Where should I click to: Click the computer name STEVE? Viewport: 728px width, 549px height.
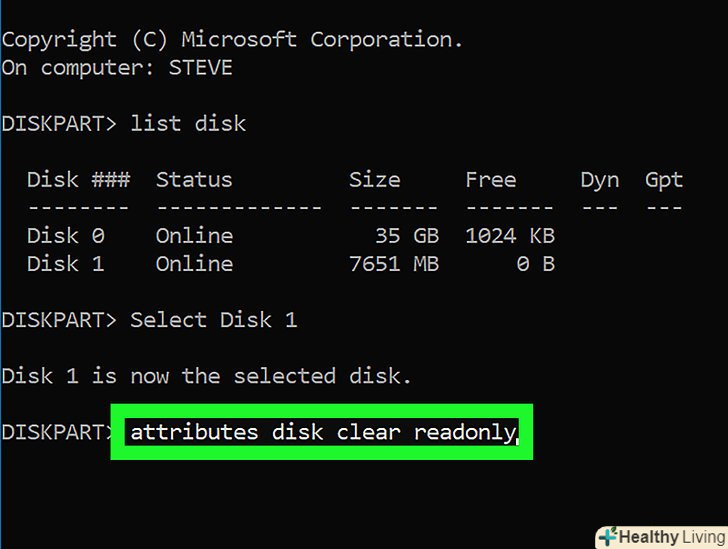pyautogui.click(x=200, y=68)
